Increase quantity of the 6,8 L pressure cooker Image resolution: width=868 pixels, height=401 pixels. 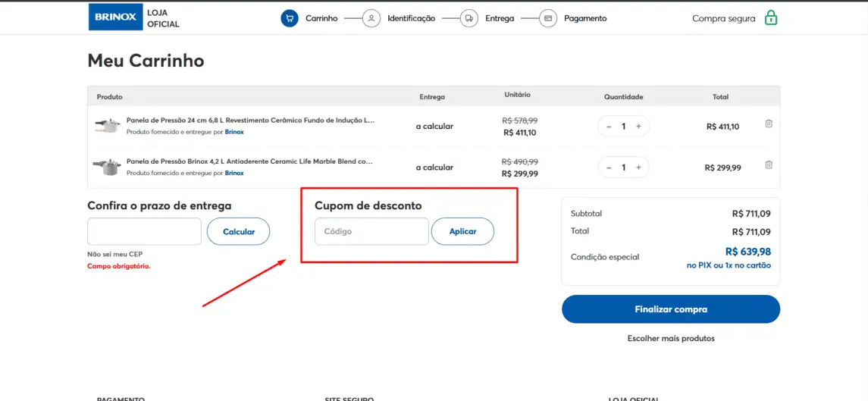[x=638, y=127]
